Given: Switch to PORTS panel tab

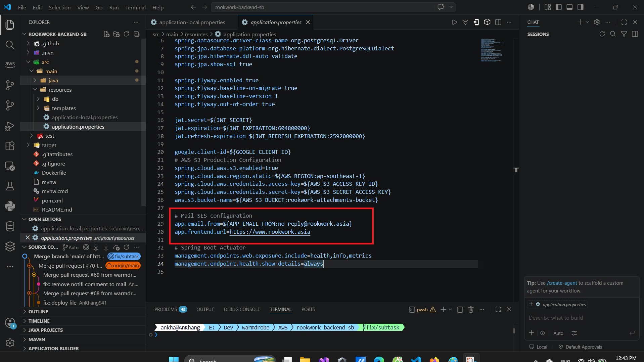Looking at the screenshot, I should point(308,309).
